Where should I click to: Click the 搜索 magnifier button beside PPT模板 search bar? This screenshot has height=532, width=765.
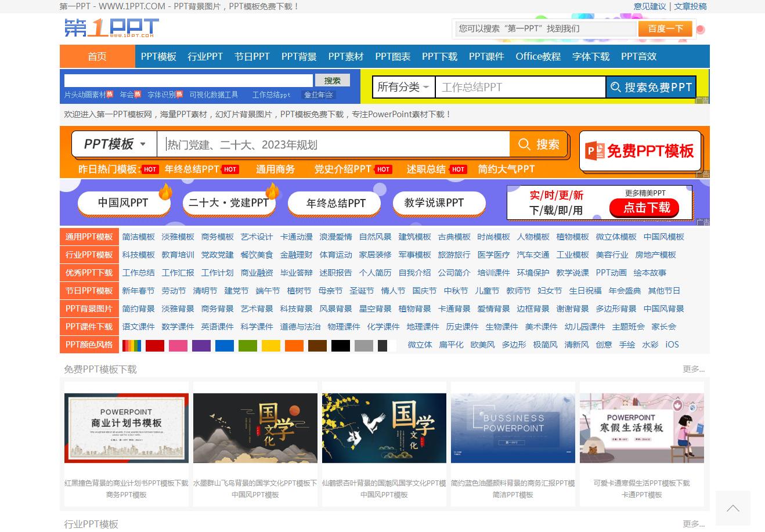538,144
